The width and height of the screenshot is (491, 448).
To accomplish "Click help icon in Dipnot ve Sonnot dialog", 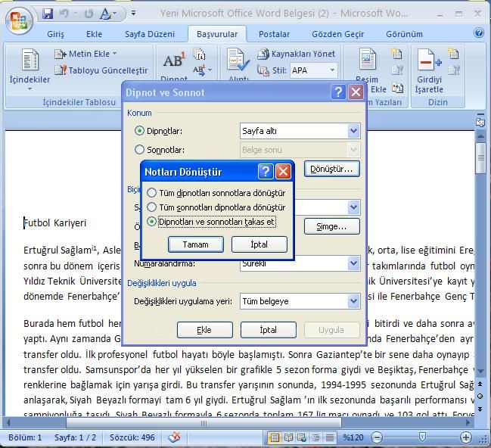I will (x=338, y=92).
